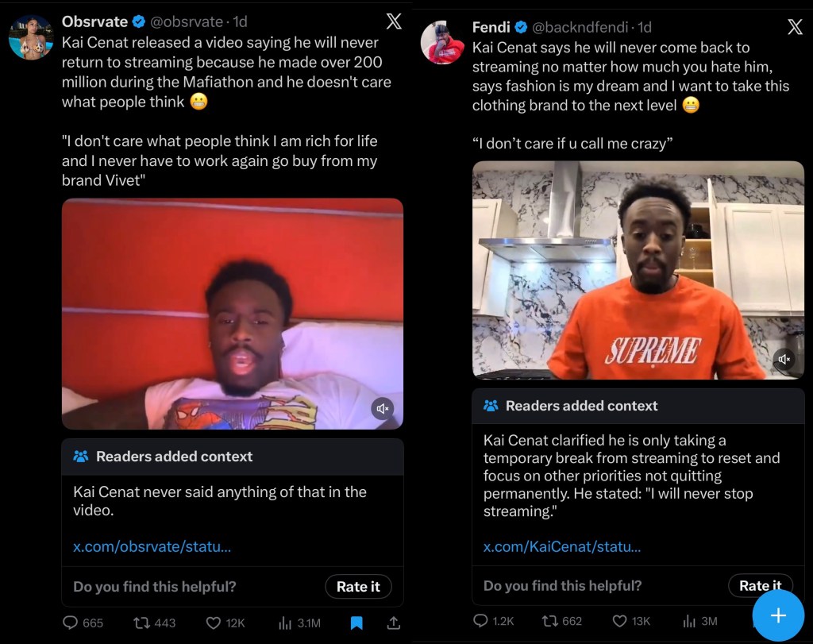Image resolution: width=813 pixels, height=644 pixels.
Task: View analytics for the Obsrvate post
Action: [x=286, y=623]
